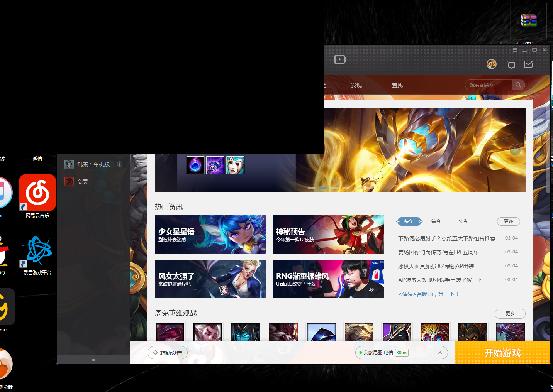
Task: Open headline 冰杖大面具加强 8.4最强AP出装
Action: (436, 266)
